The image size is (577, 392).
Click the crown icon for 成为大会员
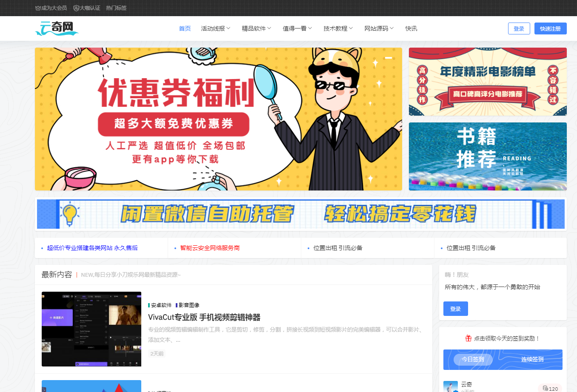point(38,8)
